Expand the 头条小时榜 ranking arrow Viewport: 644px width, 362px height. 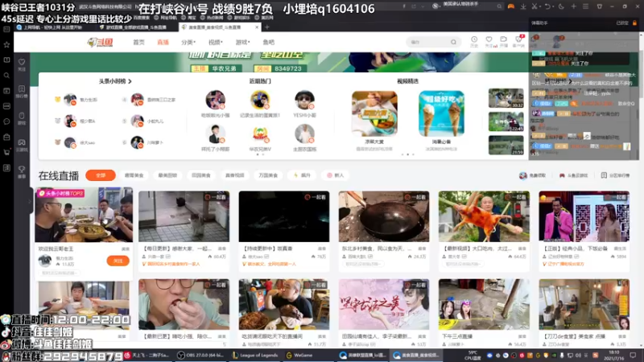click(130, 81)
